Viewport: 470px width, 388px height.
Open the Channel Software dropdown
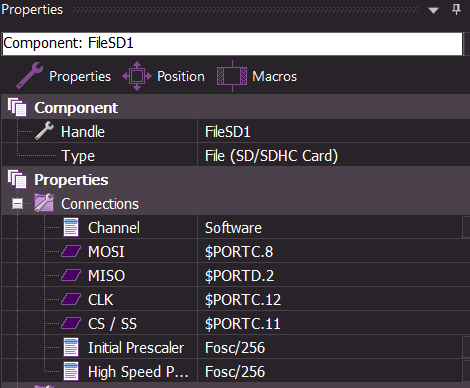pos(466,227)
